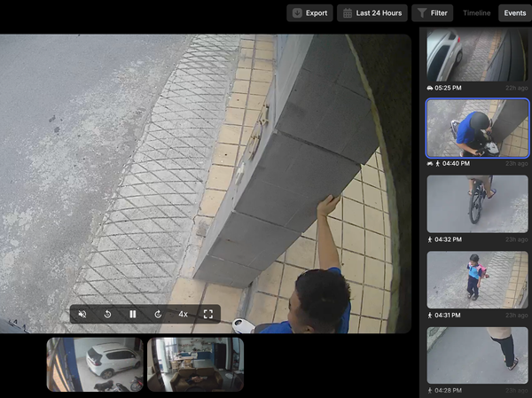Rewind playback with the back-skip icon
The height and width of the screenshot is (398, 532).
[107, 314]
